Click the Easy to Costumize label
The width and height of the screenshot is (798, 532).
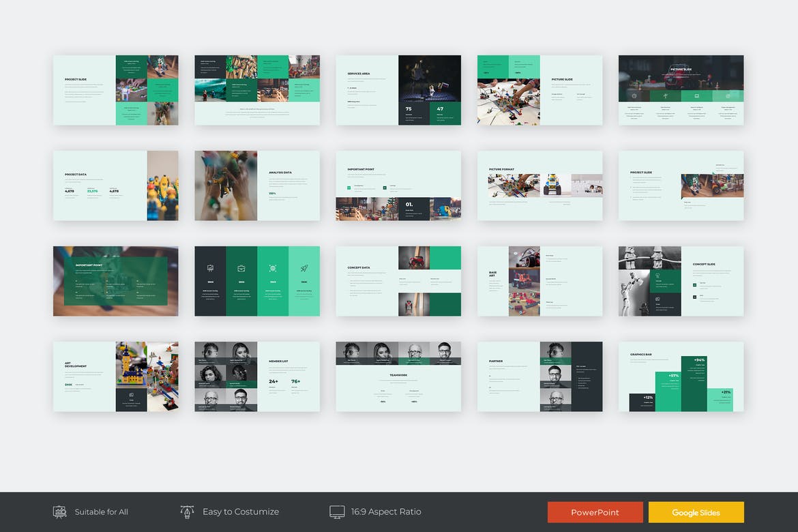240,512
